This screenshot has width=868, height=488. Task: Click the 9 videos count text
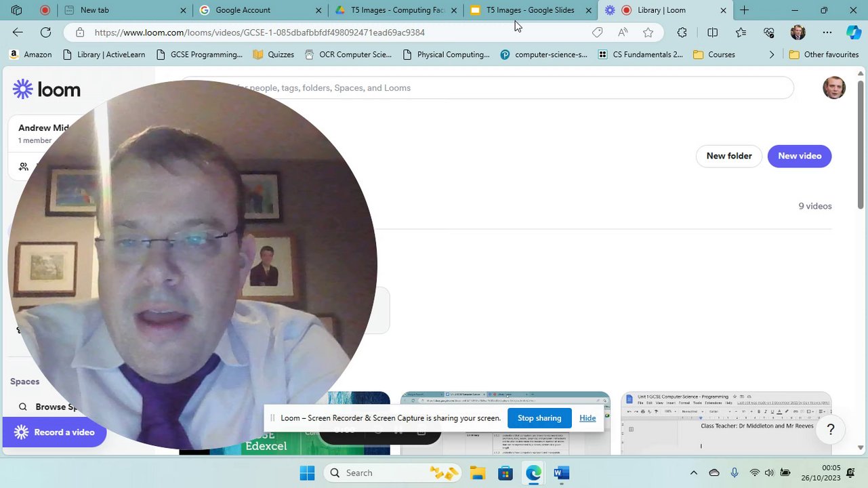tap(814, 206)
